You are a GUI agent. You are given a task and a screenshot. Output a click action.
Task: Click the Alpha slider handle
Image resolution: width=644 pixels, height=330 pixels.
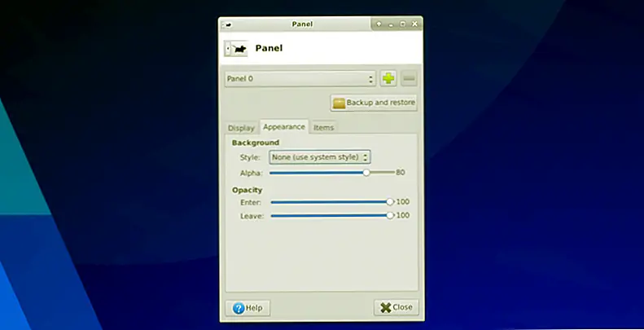(x=366, y=173)
